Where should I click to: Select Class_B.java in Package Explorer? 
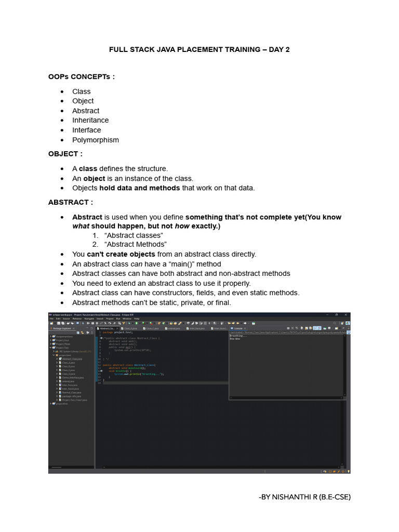tap(68, 366)
